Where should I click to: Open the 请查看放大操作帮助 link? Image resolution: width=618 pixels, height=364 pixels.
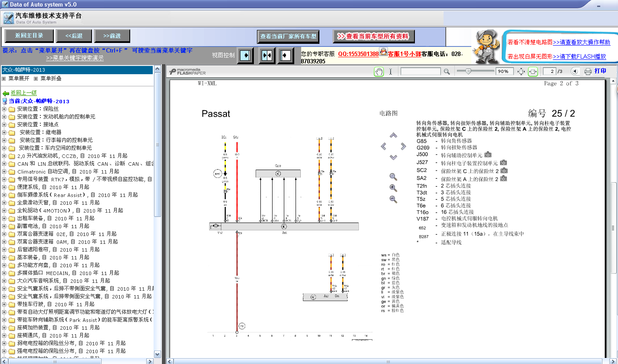582,42
